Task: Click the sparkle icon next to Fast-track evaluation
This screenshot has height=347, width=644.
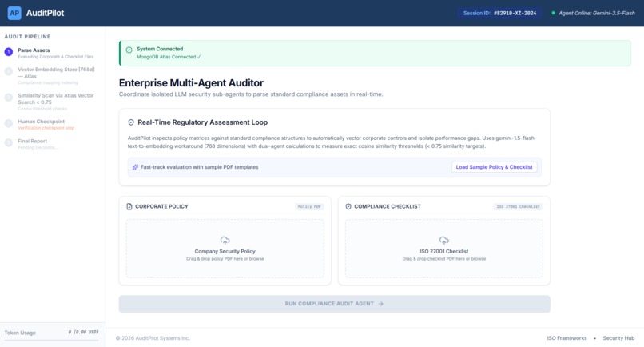Action: tap(135, 167)
